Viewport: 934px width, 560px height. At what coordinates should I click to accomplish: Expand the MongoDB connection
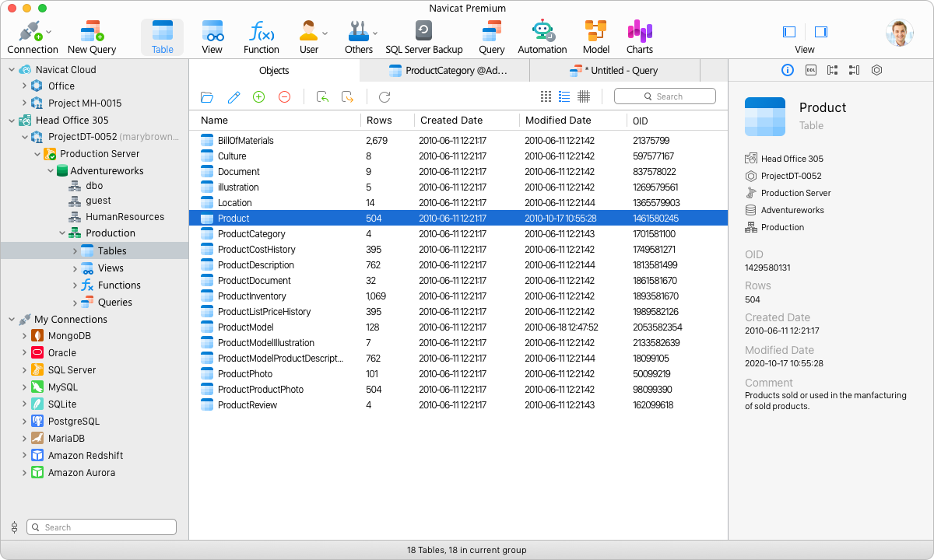tap(23, 335)
